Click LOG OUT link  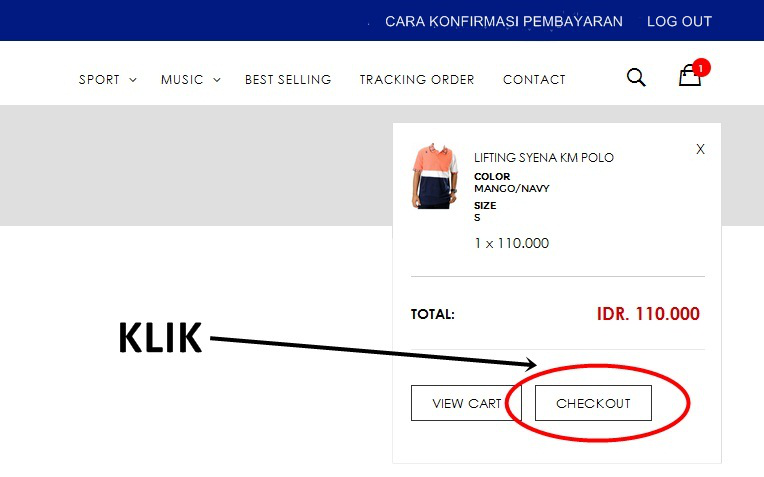[679, 21]
